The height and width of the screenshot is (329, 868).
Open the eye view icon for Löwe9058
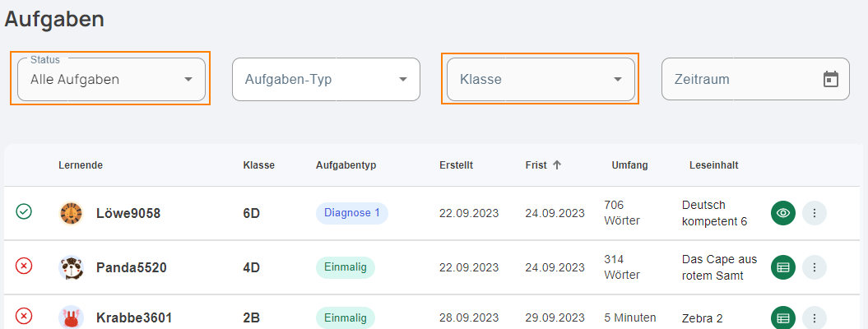click(x=782, y=213)
